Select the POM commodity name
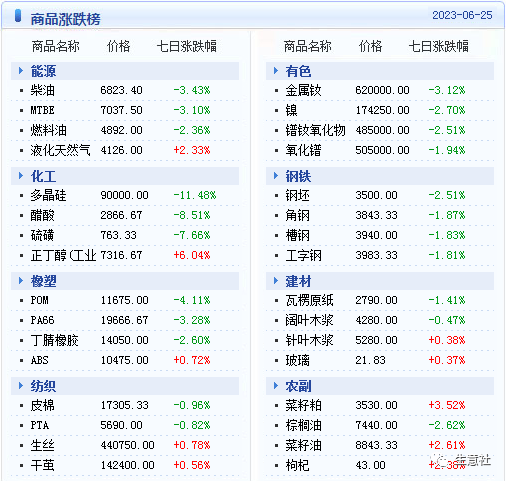This screenshot has height=481, width=506. pyautogui.click(x=39, y=300)
